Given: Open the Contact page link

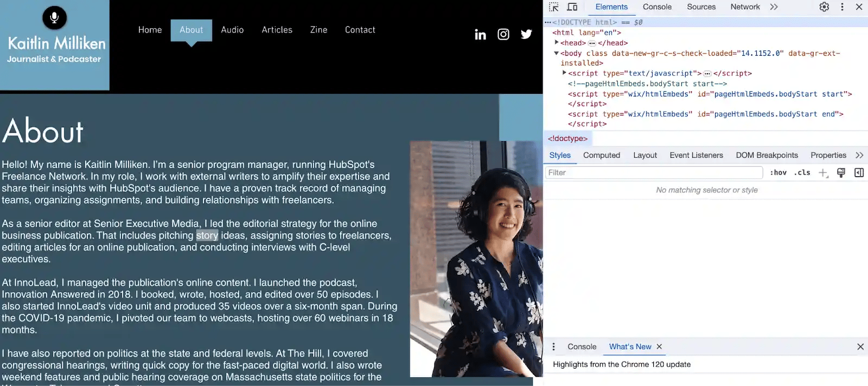Looking at the screenshot, I should [360, 30].
